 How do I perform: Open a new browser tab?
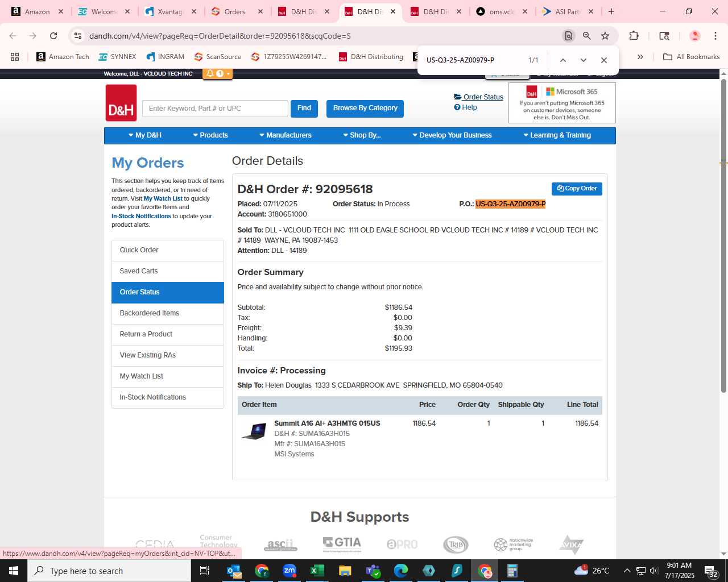[x=611, y=11]
